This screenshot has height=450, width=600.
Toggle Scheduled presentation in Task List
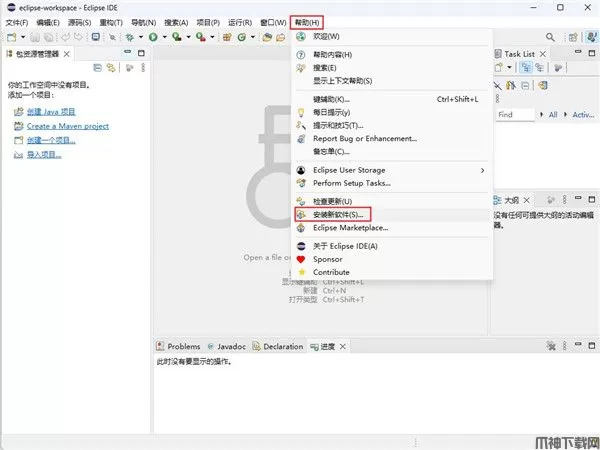tap(539, 68)
